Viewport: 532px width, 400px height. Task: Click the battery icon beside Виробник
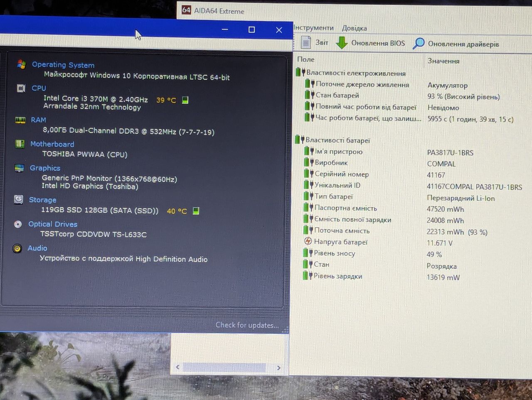pos(309,162)
